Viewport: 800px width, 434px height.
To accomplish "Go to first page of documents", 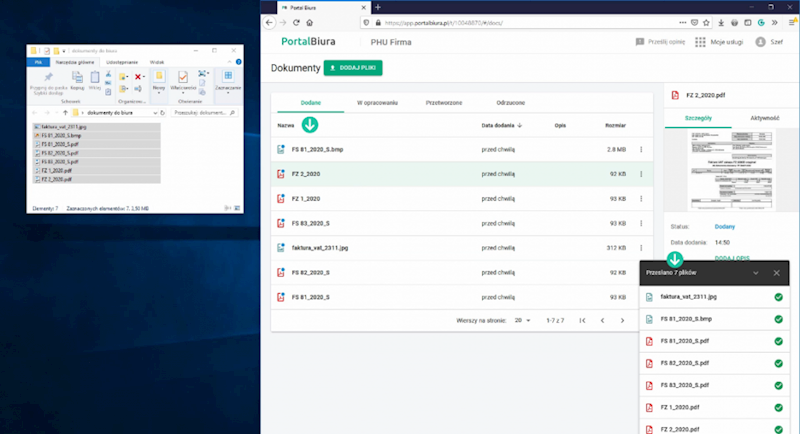I will [582, 320].
